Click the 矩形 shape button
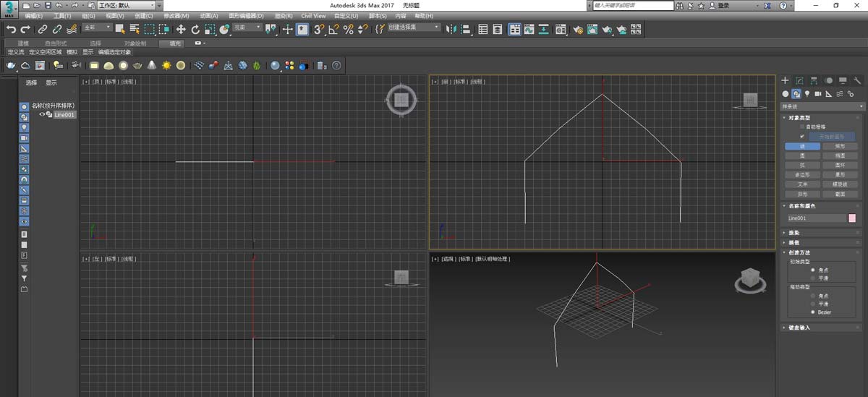 [x=840, y=146]
